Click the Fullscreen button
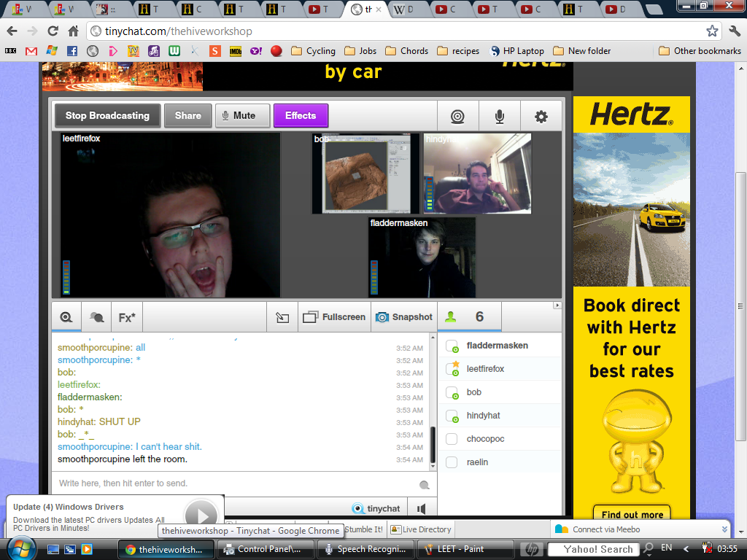This screenshot has width=747, height=560. pyautogui.click(x=334, y=317)
